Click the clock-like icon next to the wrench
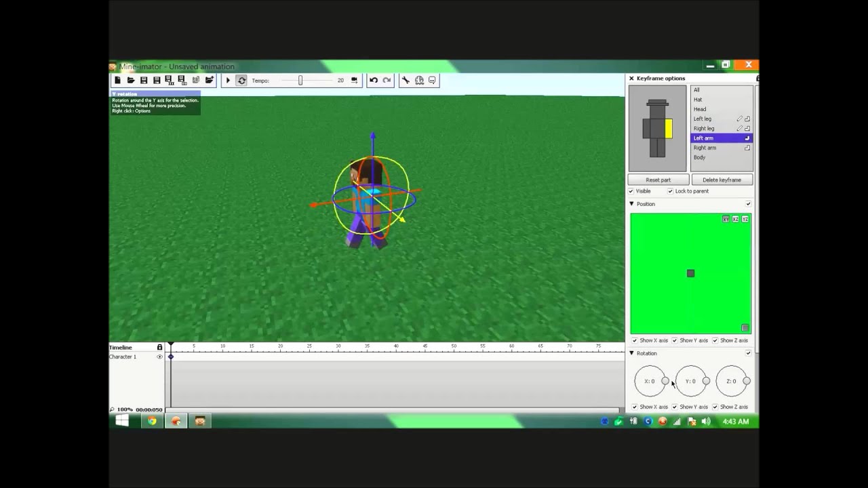Screen dimensions: 868x488 point(419,80)
